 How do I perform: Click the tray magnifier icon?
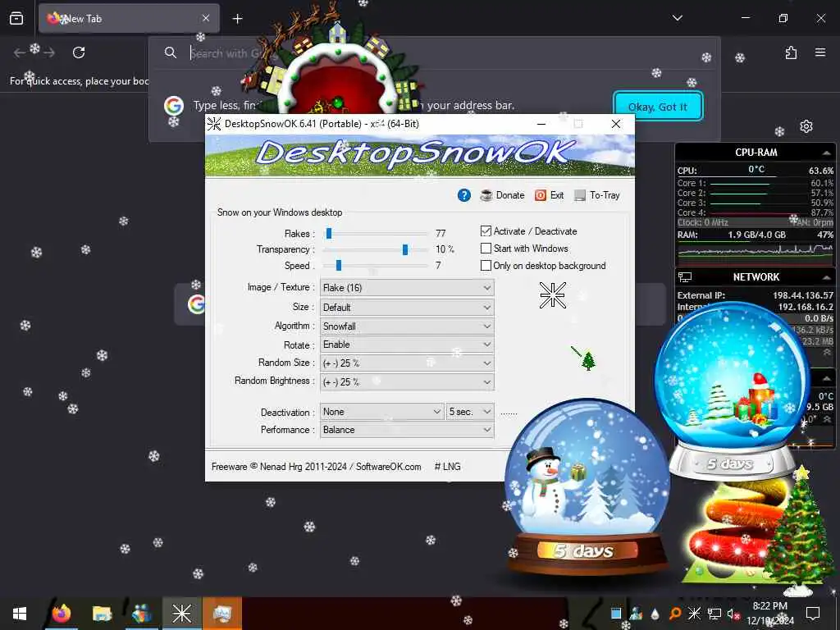tap(675, 614)
